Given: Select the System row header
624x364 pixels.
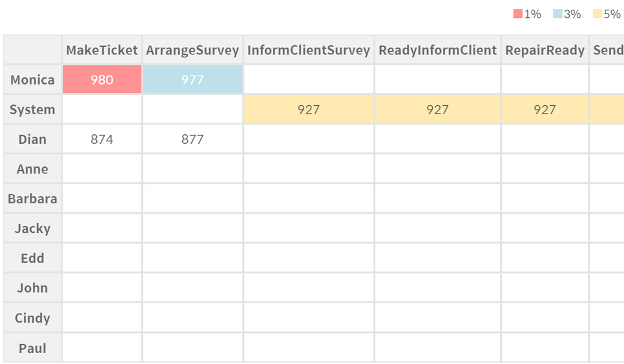Looking at the screenshot, I should click(x=32, y=110).
